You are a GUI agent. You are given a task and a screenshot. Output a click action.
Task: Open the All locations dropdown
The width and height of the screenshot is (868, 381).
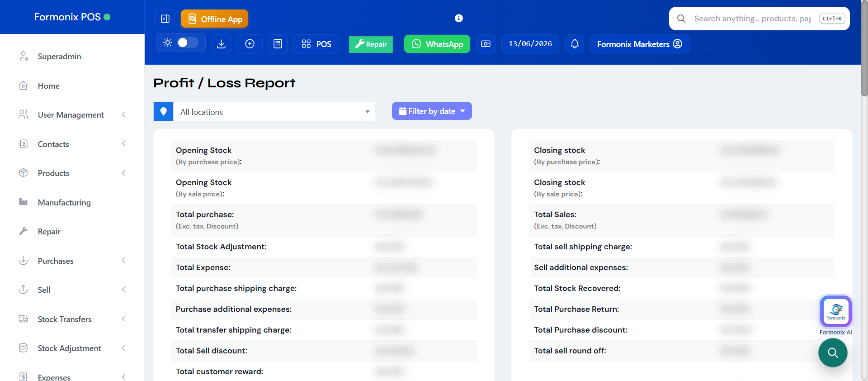click(274, 112)
